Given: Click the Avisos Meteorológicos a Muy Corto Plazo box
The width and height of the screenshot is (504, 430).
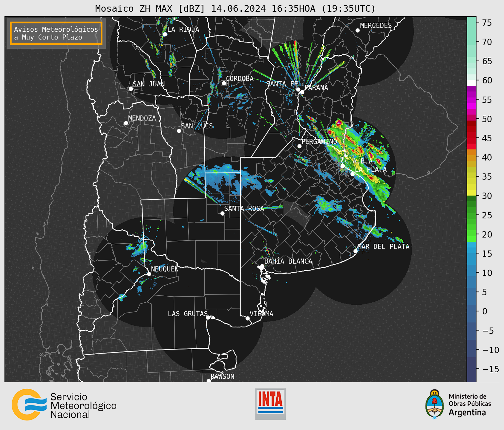Looking at the screenshot, I should point(56,33).
